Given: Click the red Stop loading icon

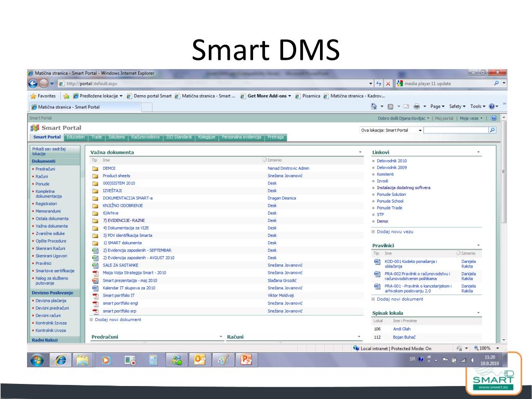Looking at the screenshot, I should tap(389, 84).
